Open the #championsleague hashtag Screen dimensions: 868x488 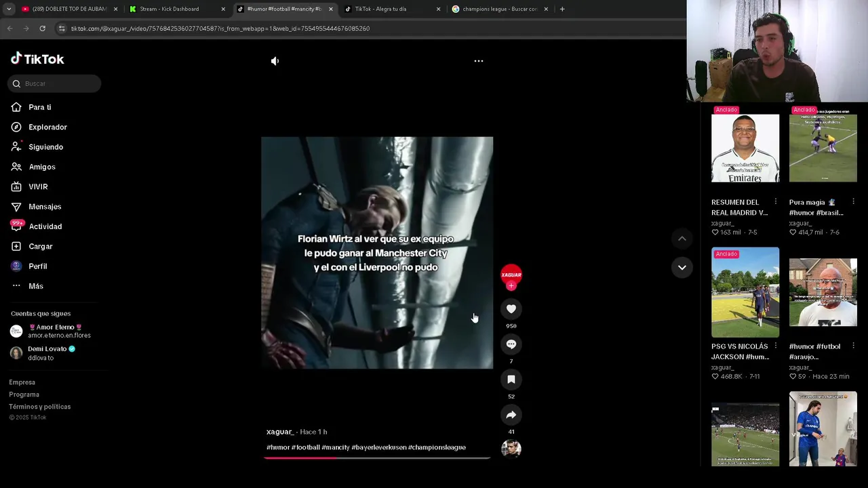click(x=437, y=447)
